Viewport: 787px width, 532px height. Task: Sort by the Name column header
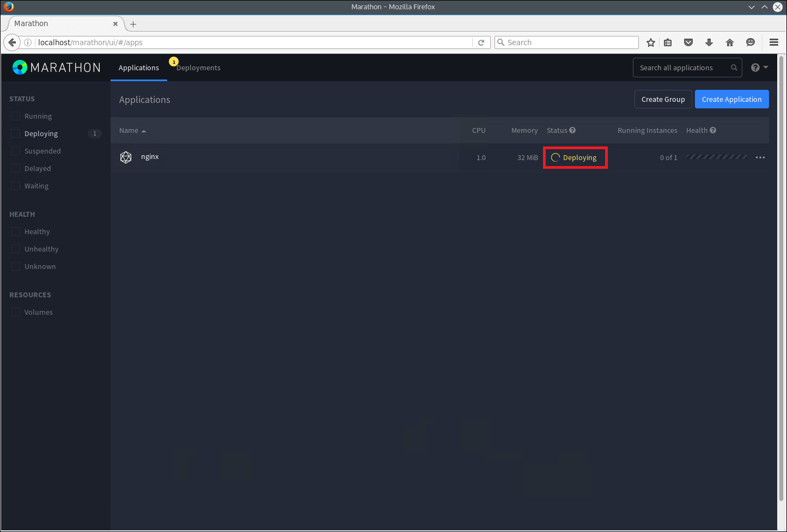coord(132,131)
